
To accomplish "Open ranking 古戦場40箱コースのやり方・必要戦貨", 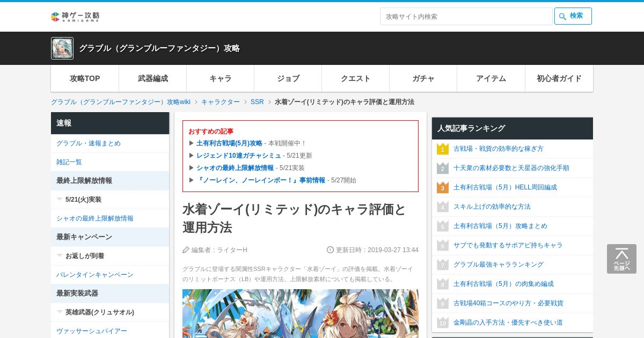I will (x=508, y=303).
